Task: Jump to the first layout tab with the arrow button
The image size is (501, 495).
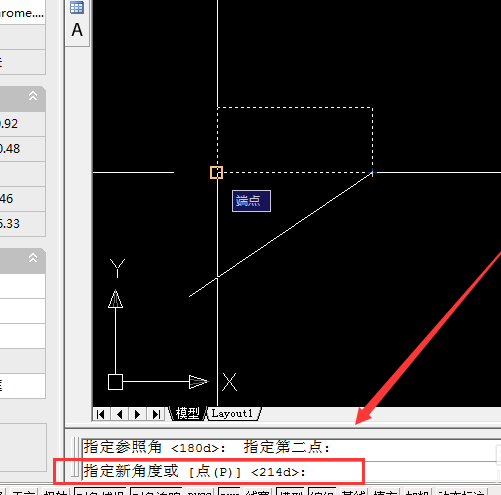Action: click(100, 414)
